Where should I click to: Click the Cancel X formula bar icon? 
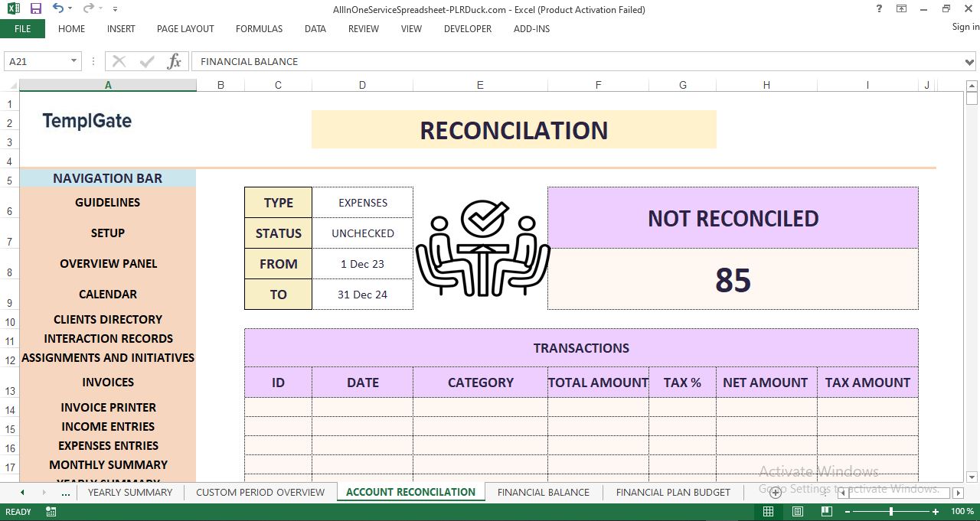pos(119,61)
